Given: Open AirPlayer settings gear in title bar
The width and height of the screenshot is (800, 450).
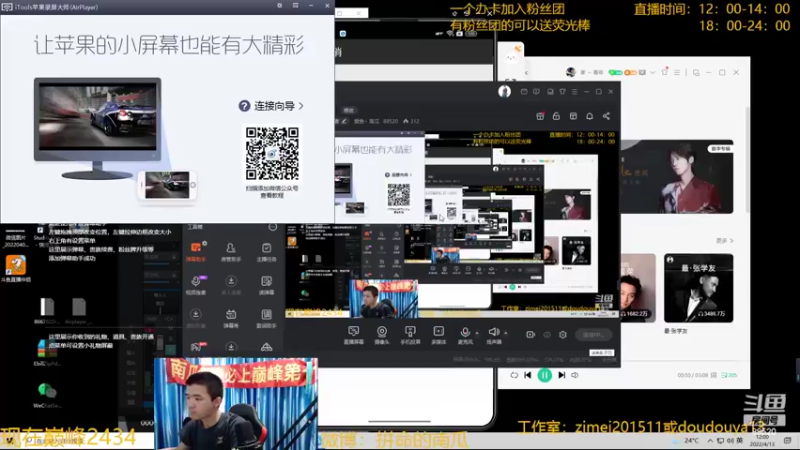Looking at the screenshot, I should (280, 6).
